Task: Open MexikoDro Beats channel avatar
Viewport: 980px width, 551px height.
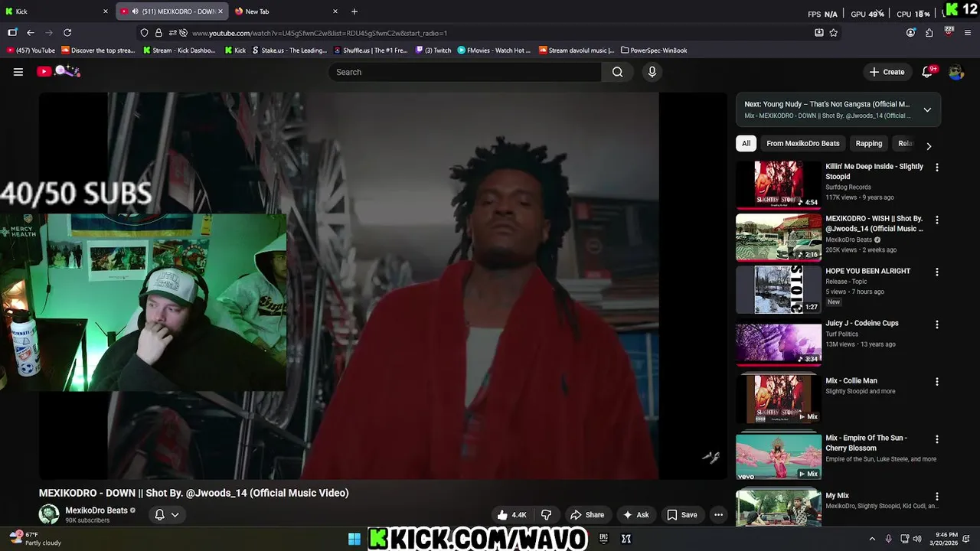Action: pos(49,514)
